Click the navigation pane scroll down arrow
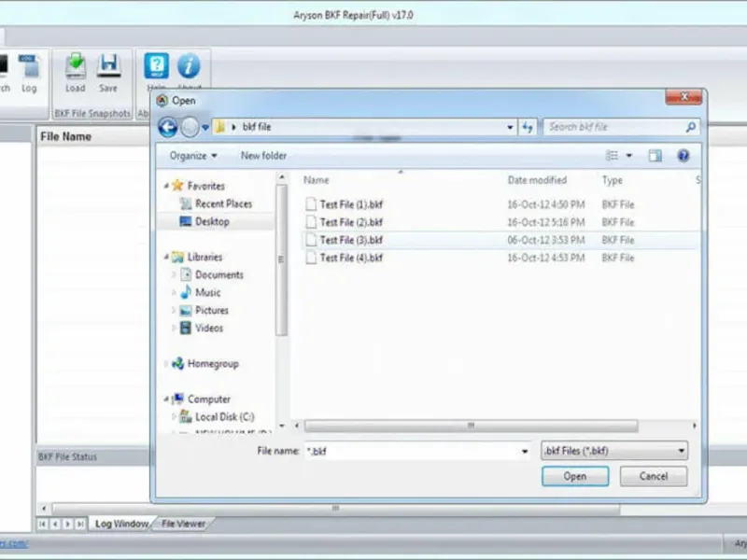 (x=282, y=426)
